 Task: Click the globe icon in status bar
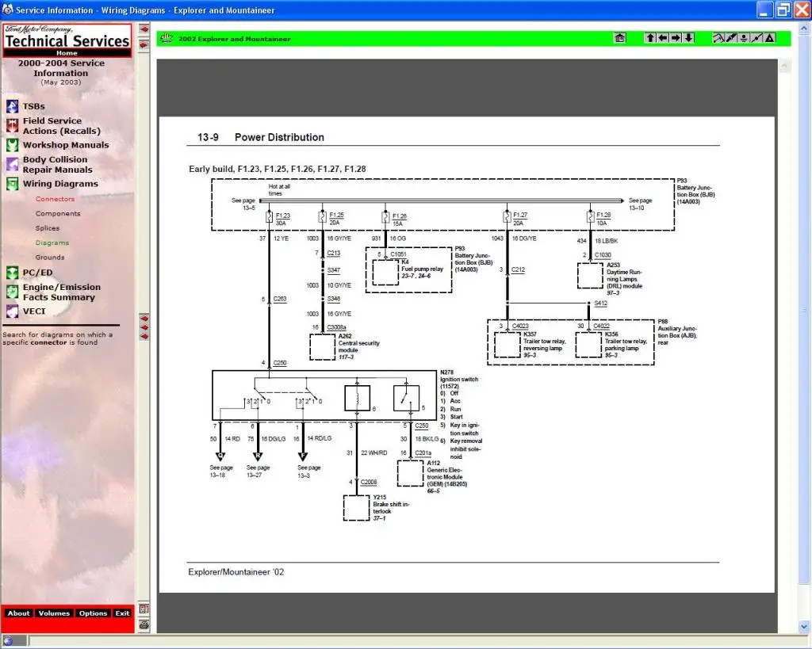click(x=8, y=641)
